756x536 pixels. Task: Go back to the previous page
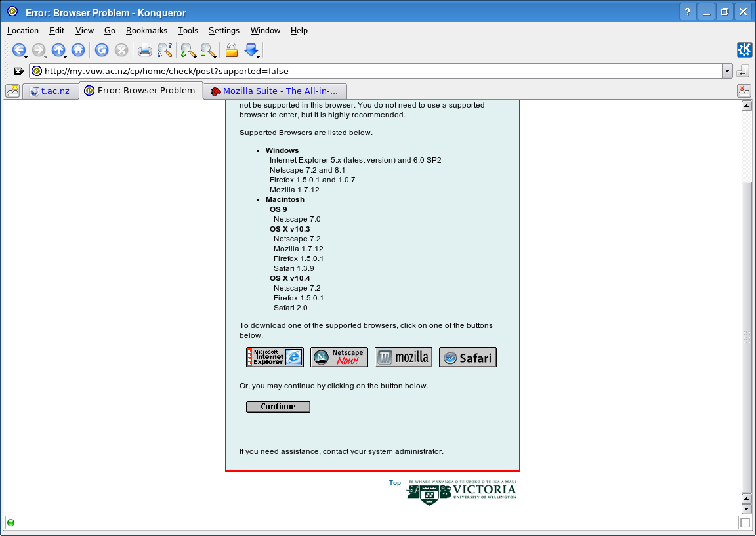point(18,50)
